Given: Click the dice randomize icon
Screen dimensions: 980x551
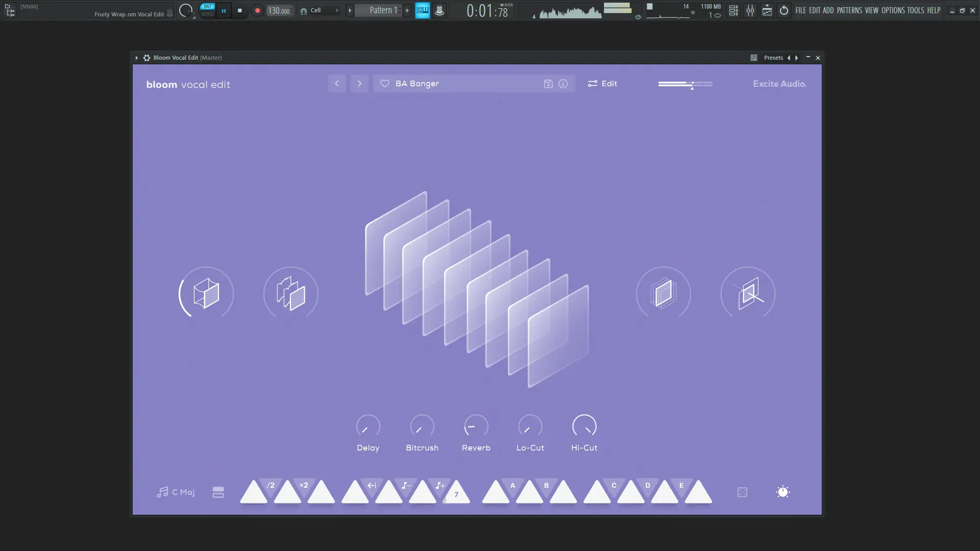Looking at the screenshot, I should [742, 492].
